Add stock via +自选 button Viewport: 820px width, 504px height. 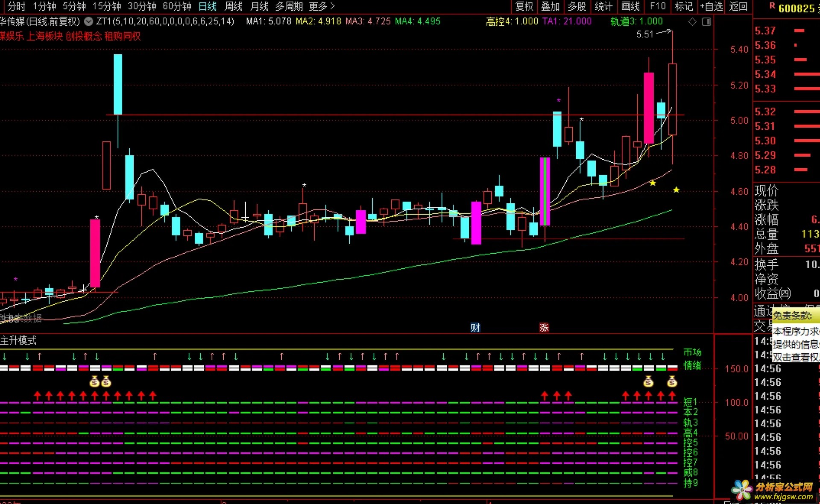coord(712,6)
